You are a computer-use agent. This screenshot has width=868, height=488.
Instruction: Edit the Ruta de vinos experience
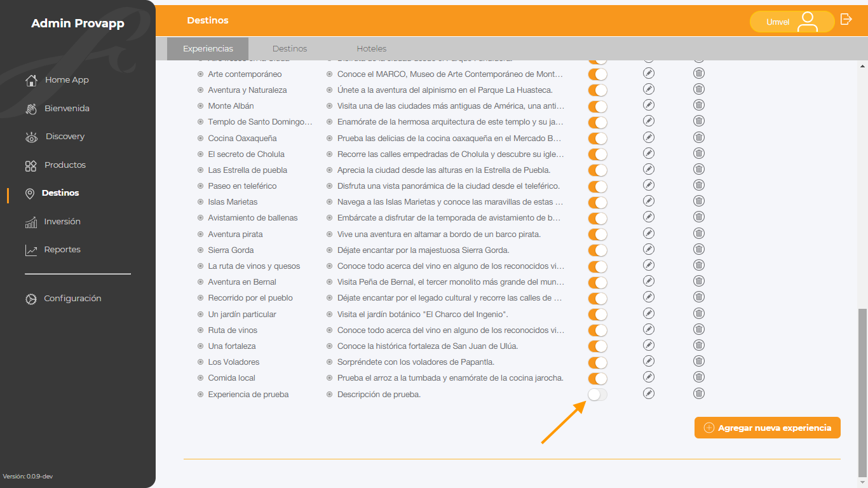[648, 329]
